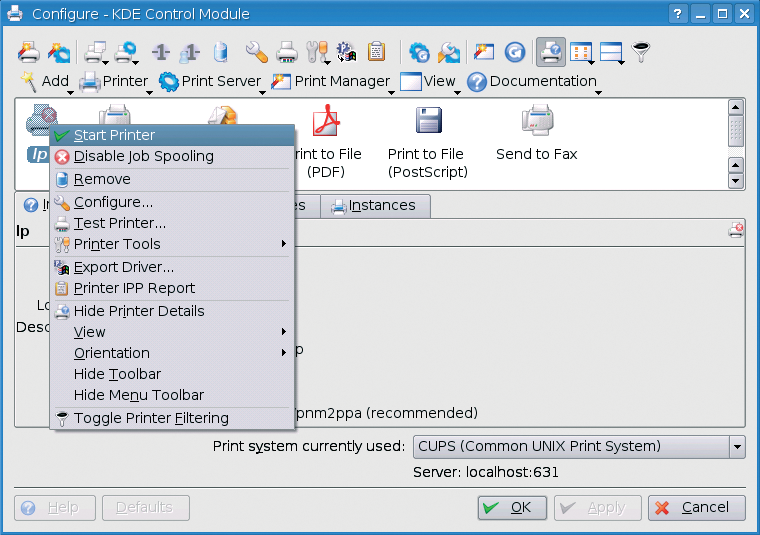Viewport: 760px width, 535px height.
Task: Choose Test Printer... from the context menu
Action: coord(172,223)
